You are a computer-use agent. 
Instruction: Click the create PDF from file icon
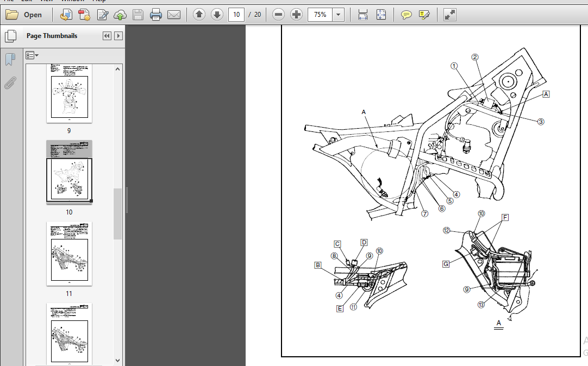pos(66,15)
